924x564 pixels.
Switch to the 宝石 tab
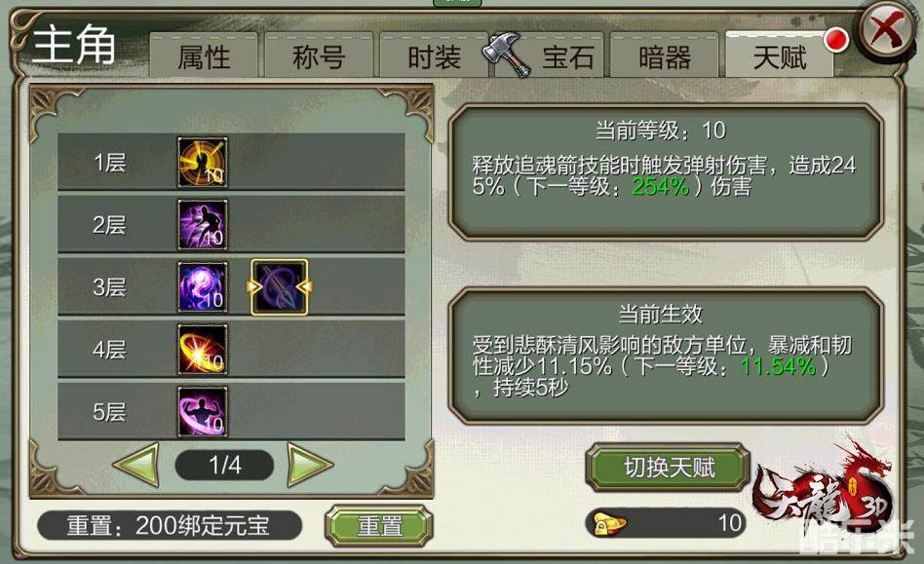click(x=565, y=56)
